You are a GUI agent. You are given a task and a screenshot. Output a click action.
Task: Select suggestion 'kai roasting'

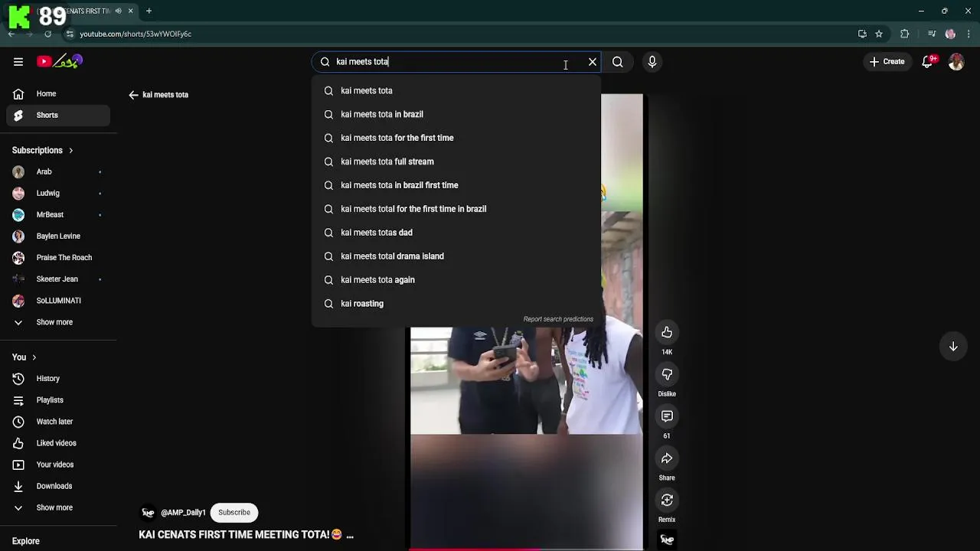[x=456, y=304]
